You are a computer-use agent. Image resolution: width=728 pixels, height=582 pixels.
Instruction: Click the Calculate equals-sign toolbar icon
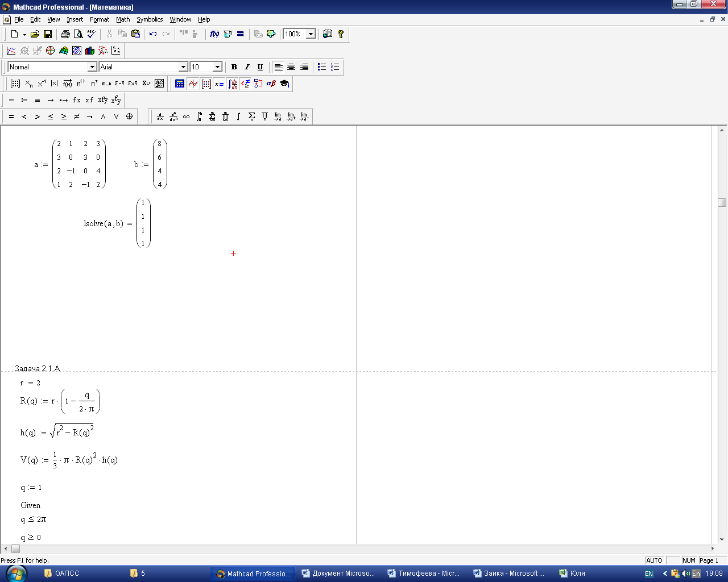[241, 34]
